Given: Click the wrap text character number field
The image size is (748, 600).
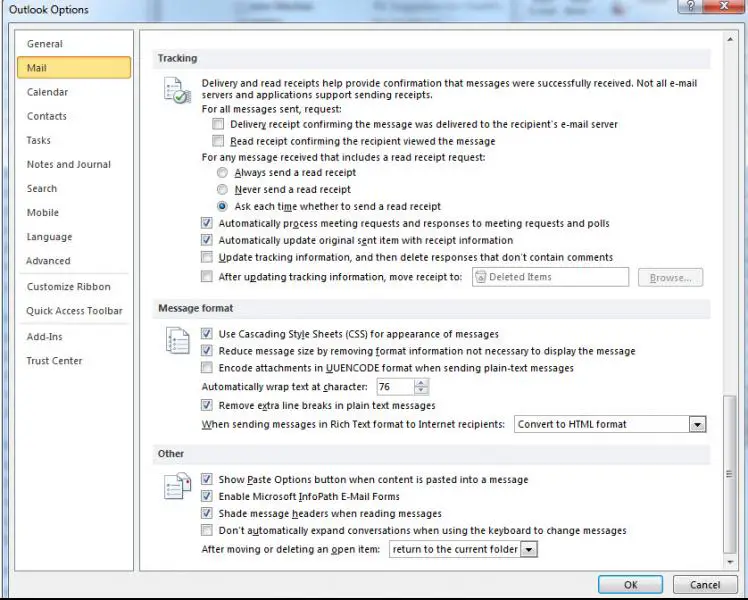Looking at the screenshot, I should [x=395, y=387].
